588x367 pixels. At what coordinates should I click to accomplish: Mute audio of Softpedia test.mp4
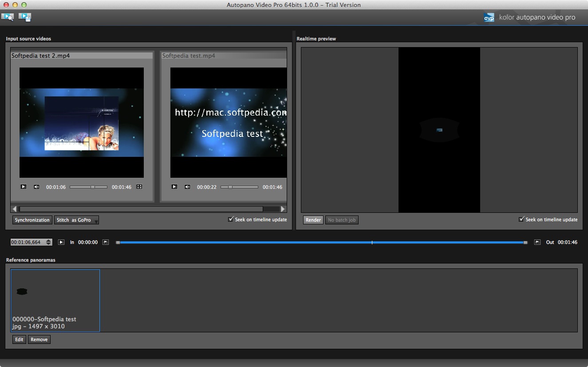coord(188,187)
